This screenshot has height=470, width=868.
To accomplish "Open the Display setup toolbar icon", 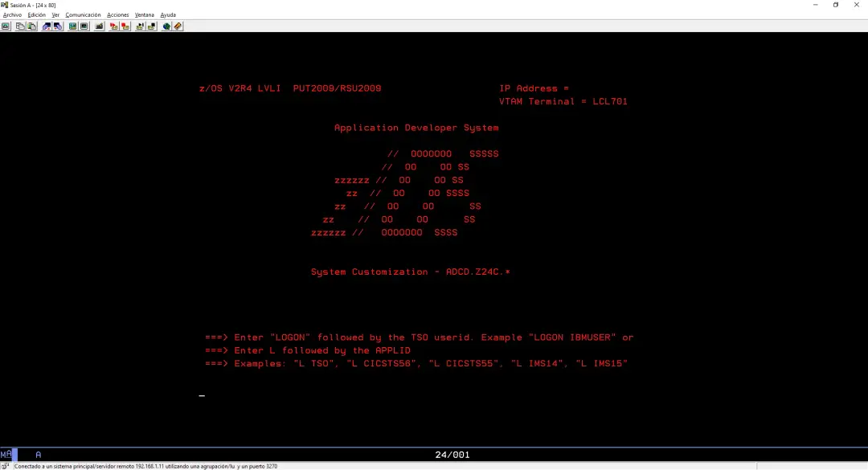I will pos(72,26).
